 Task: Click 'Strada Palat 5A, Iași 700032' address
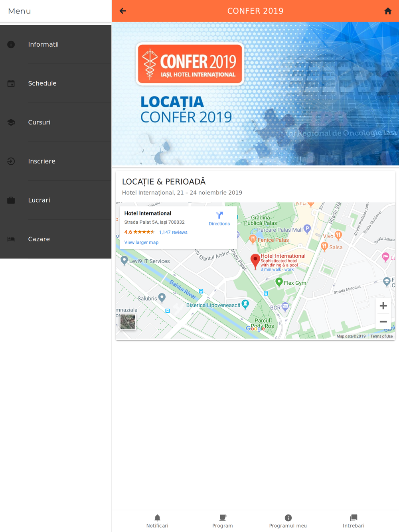[154, 222]
